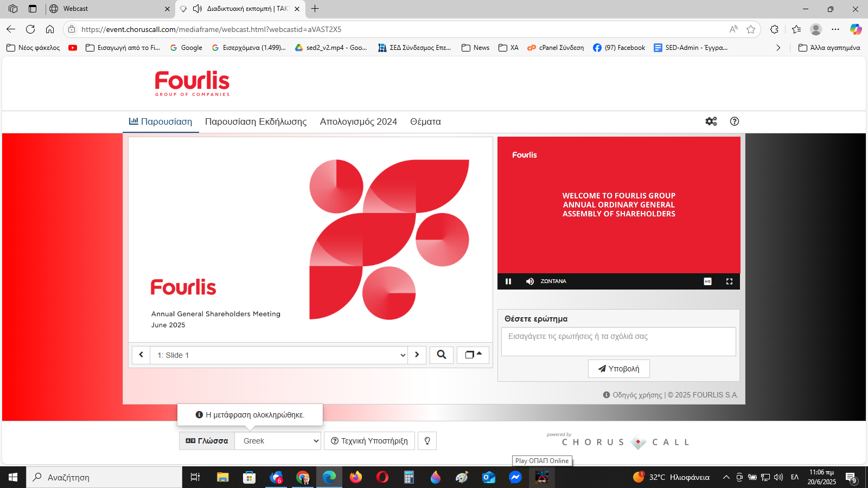Viewport: 868px width, 488px height.
Task: Toggle HD quality in video player
Action: tap(707, 281)
